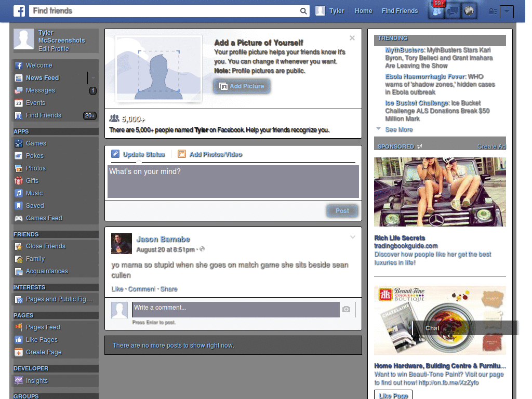
Task: Click the Saved bookmark icon
Action: click(x=19, y=206)
